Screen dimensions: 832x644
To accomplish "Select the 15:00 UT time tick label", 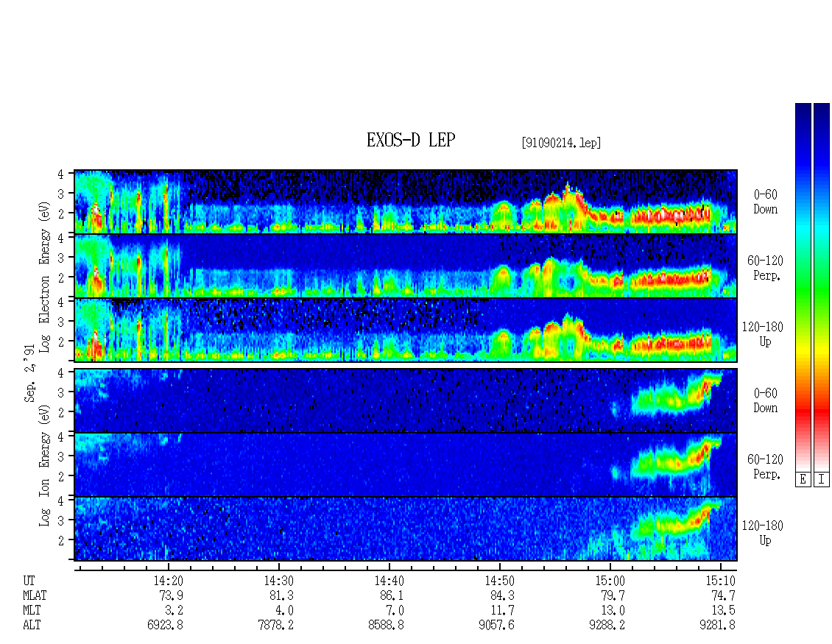I will coord(610,581).
